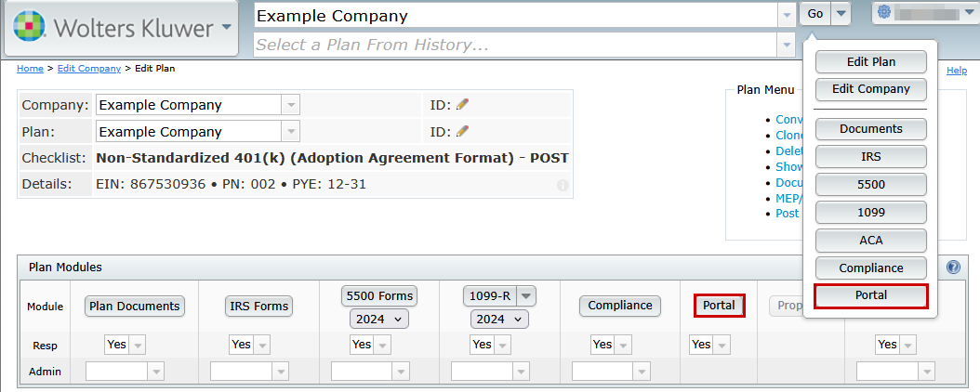Select Edit Company from Go menu
The height and width of the screenshot is (392, 980).
pyautogui.click(x=870, y=89)
